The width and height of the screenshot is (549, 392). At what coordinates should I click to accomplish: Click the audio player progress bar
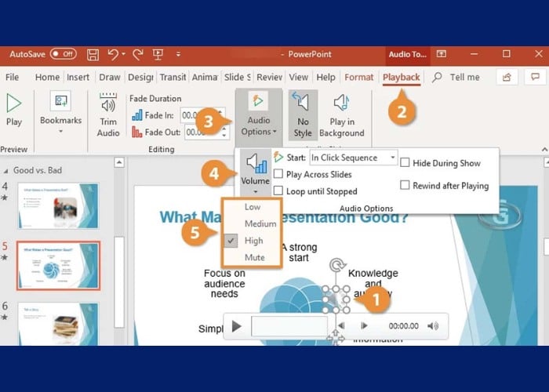tap(289, 325)
